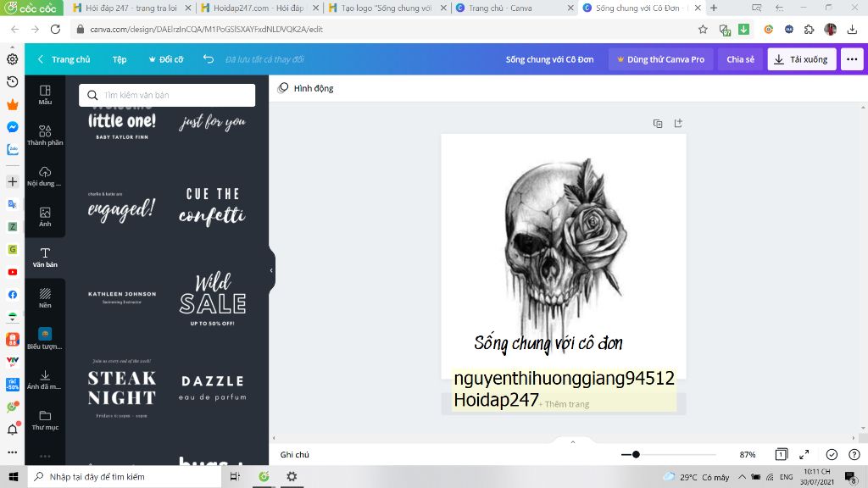This screenshot has height=488, width=868.
Task: Choose the Steak Night text template
Action: [122, 388]
